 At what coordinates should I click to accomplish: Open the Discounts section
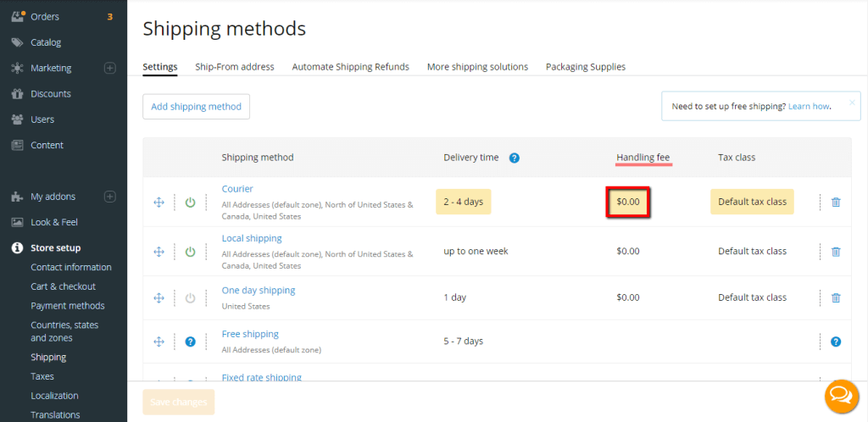[x=51, y=94]
